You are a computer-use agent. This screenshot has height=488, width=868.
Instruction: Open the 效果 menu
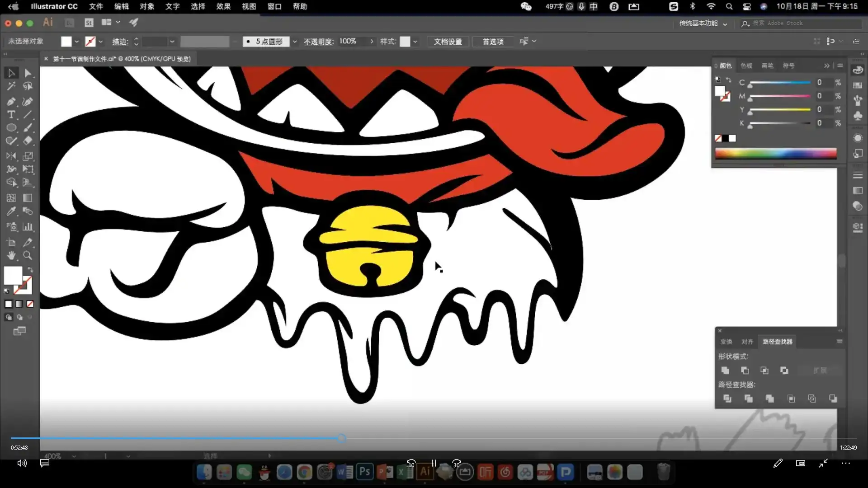tap(223, 6)
